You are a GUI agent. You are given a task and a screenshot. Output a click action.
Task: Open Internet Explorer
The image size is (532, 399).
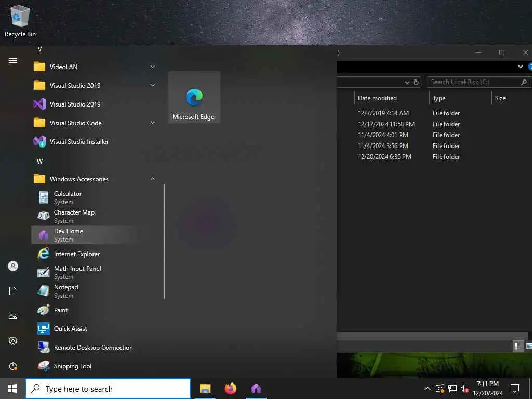(x=94, y=254)
